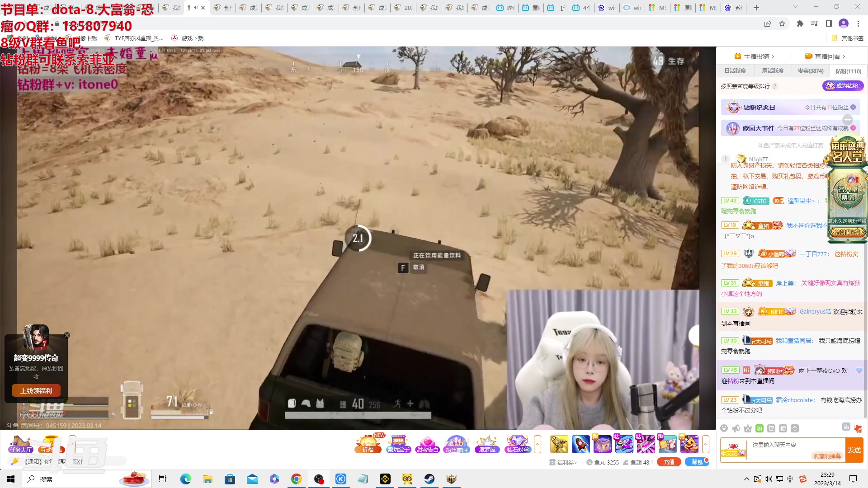Open the 甜蜜告白 activity icon
This screenshot has width=868, height=488.
(x=427, y=444)
